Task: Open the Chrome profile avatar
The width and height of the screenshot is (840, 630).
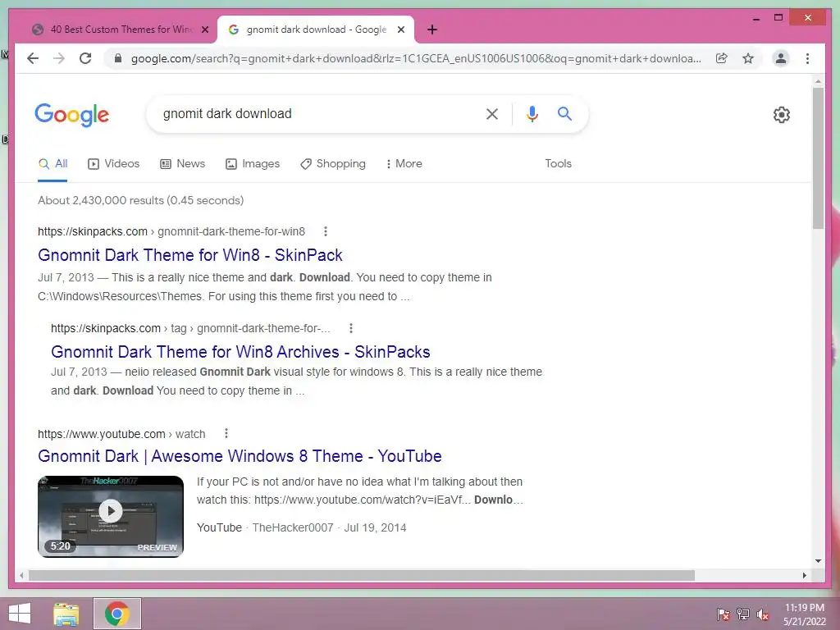Action: pyautogui.click(x=781, y=58)
